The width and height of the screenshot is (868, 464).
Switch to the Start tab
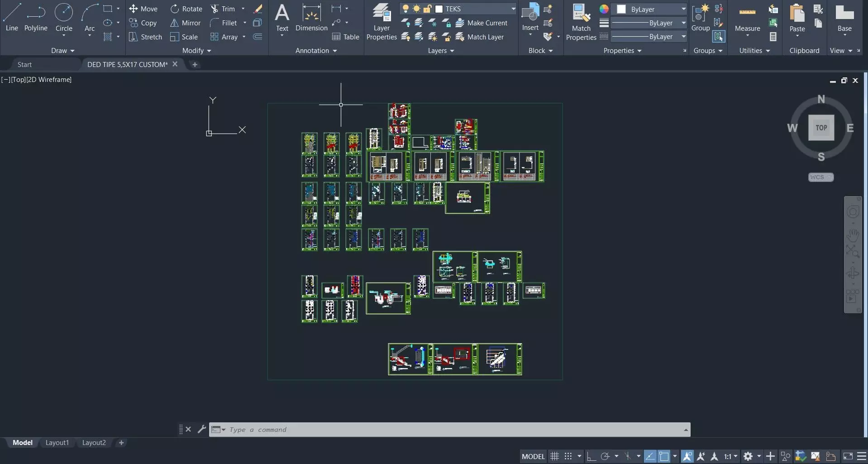point(24,64)
